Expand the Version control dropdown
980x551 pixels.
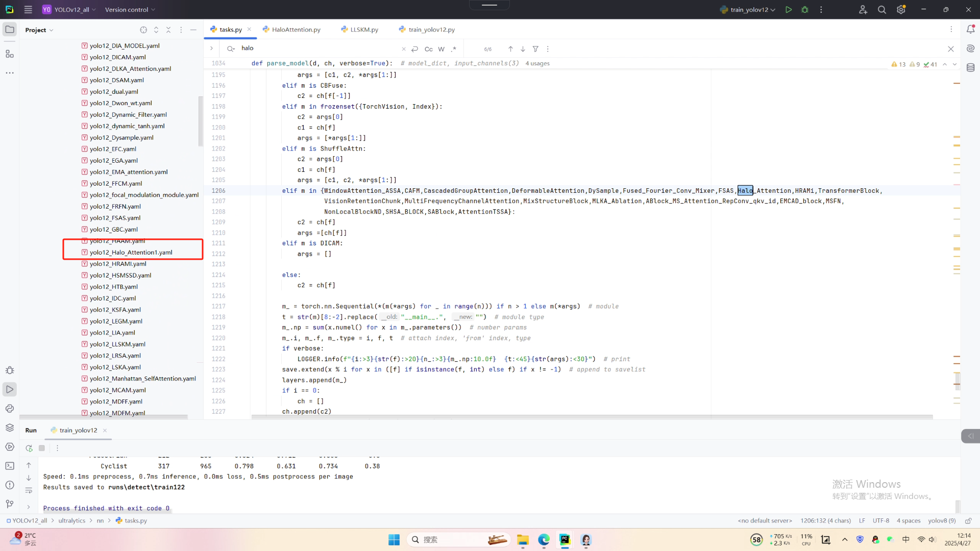(x=130, y=10)
